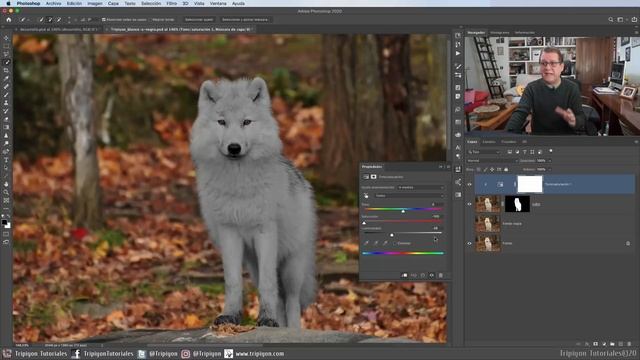Viewport: 640px width, 360px height.
Task: Click the Luminosidad slider handle
Action: (x=392, y=235)
